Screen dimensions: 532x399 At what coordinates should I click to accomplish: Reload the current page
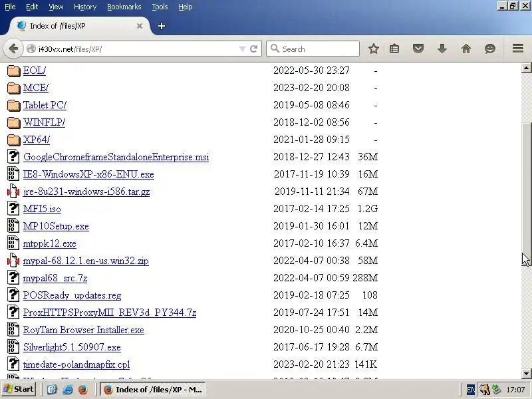coord(253,49)
